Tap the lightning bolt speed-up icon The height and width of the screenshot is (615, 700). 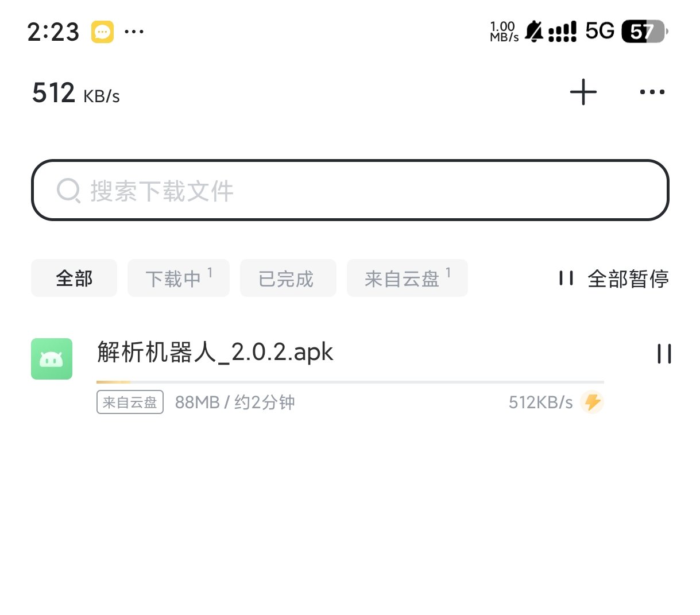tap(592, 402)
